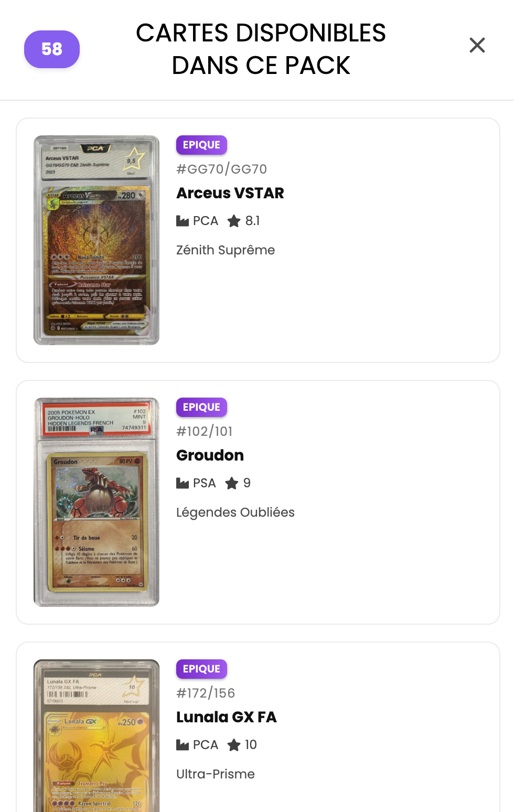The image size is (514, 812).
Task: Open the Arceus VSTAR card image
Action: (97, 240)
